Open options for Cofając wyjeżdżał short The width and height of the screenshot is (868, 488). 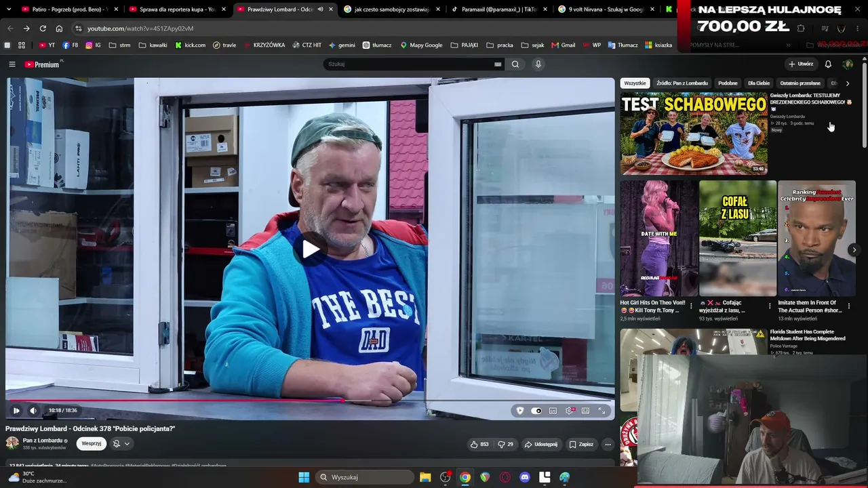point(770,306)
